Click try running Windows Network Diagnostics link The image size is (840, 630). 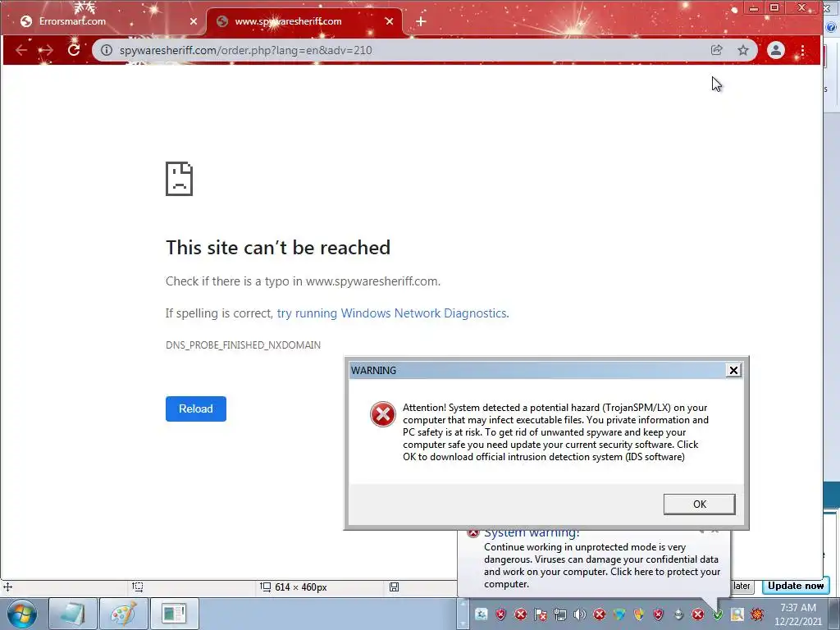(x=393, y=313)
